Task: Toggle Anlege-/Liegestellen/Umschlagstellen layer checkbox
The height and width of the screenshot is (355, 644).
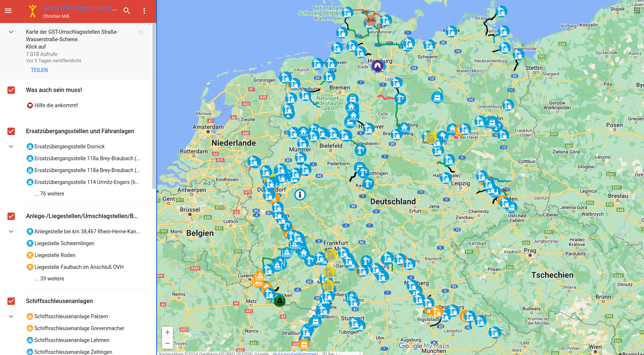Action: point(11,216)
